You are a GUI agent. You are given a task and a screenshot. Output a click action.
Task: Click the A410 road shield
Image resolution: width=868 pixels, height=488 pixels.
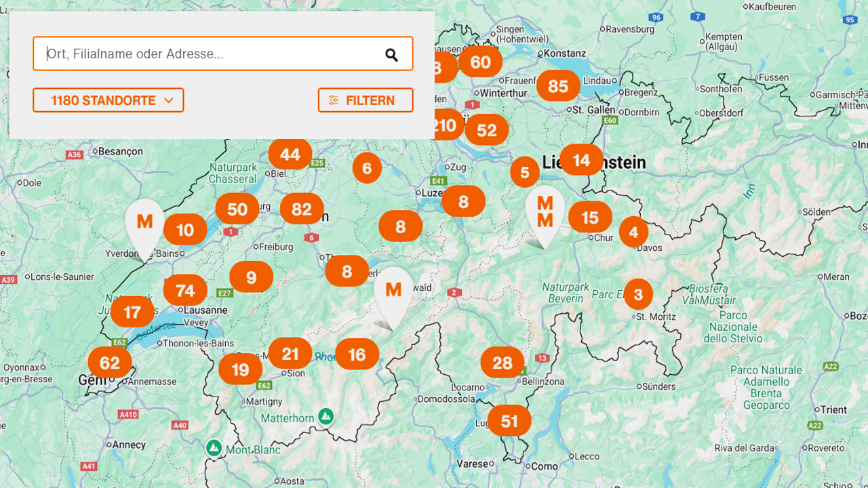tap(128, 414)
